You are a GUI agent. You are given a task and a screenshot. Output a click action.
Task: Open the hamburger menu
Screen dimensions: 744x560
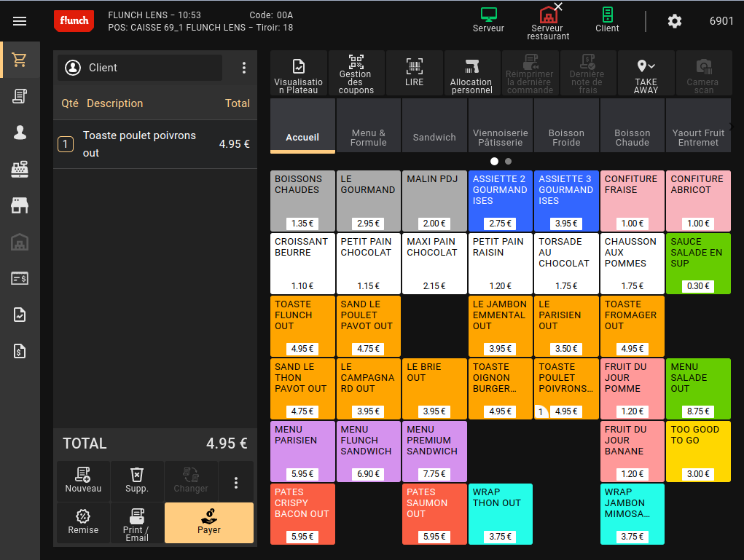[x=20, y=21]
